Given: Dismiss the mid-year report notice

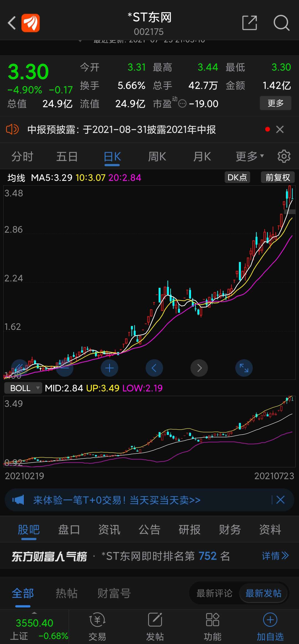Looking at the screenshot, I should (280, 129).
